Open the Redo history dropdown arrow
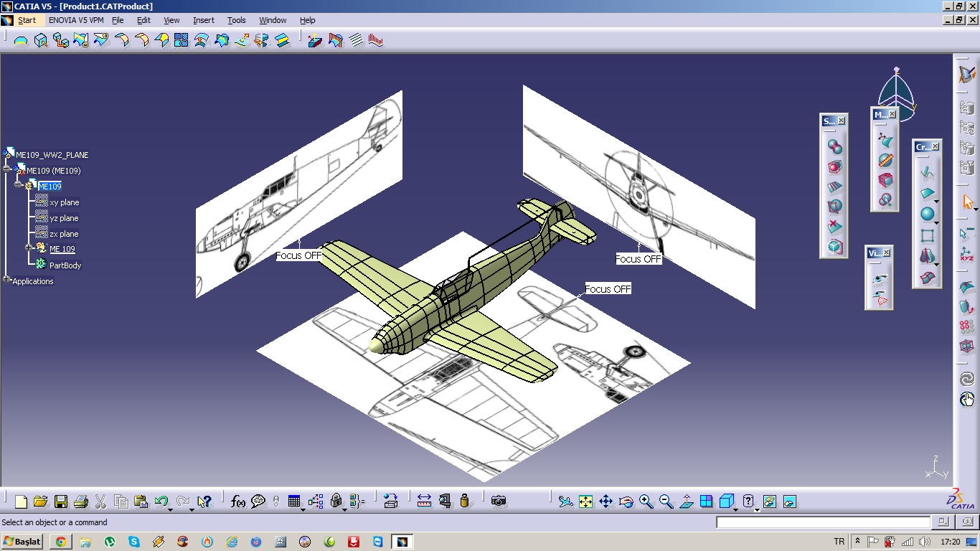 [192, 509]
